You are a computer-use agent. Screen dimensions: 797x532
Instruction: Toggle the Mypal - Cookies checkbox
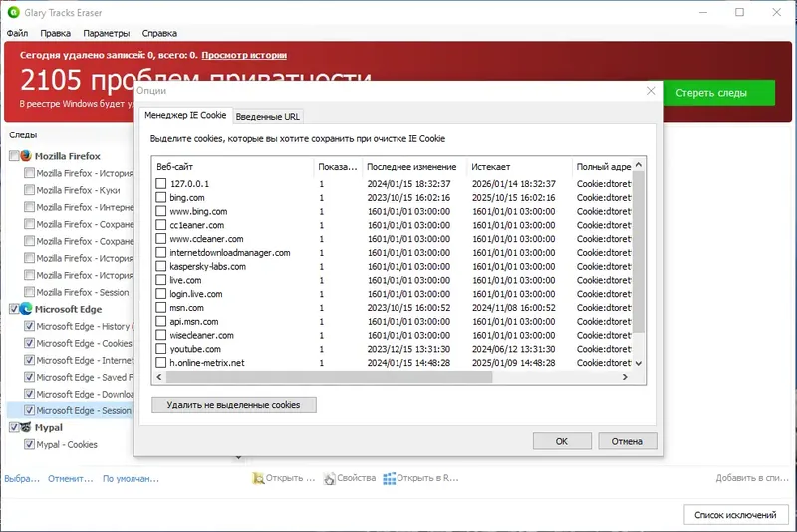[29, 444]
